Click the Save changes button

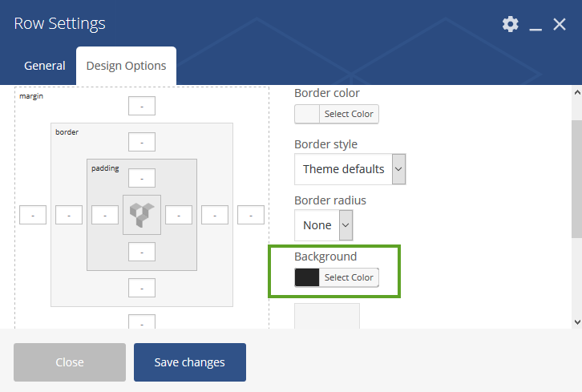pyautogui.click(x=190, y=362)
